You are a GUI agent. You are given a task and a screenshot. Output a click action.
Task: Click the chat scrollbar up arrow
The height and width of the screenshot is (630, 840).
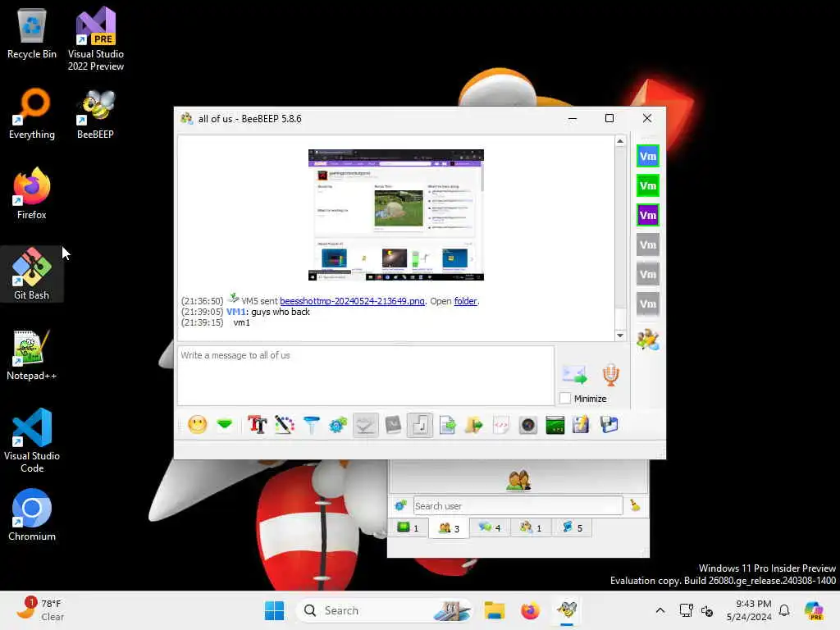point(620,141)
